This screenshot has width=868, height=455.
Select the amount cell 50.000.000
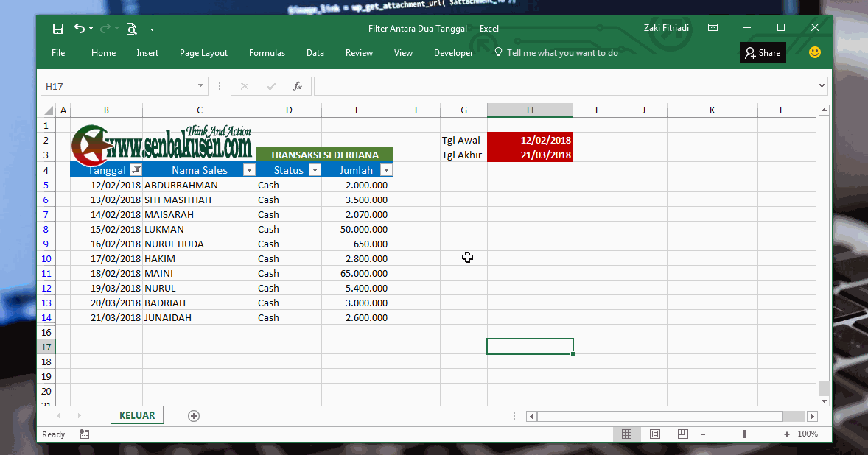coord(357,230)
